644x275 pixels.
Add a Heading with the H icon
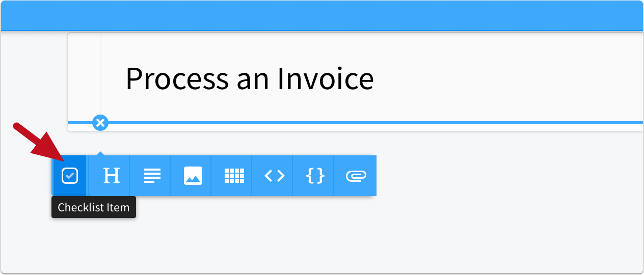[111, 176]
